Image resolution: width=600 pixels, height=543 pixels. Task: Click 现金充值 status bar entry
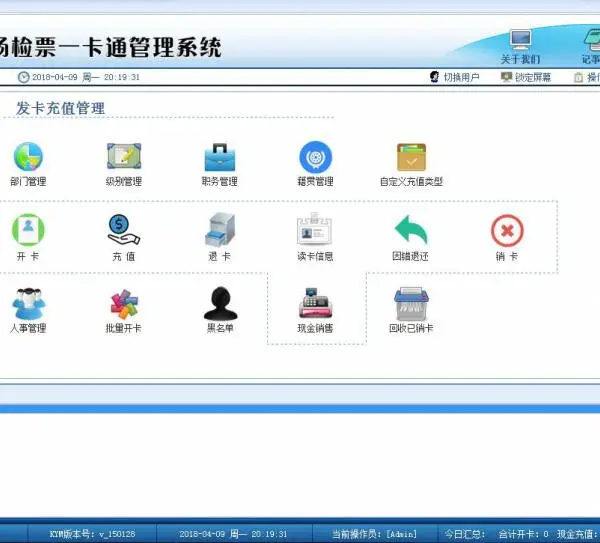pos(578,534)
